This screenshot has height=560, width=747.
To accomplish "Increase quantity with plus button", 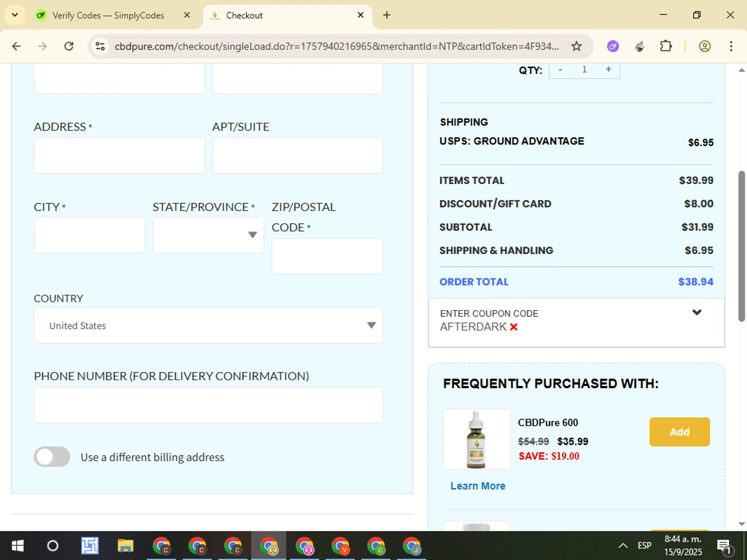I will (608, 70).
